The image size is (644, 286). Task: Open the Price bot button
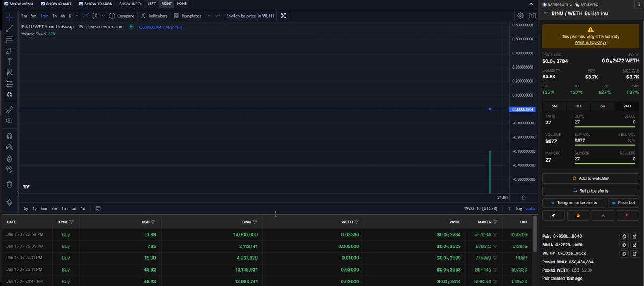coord(623,203)
